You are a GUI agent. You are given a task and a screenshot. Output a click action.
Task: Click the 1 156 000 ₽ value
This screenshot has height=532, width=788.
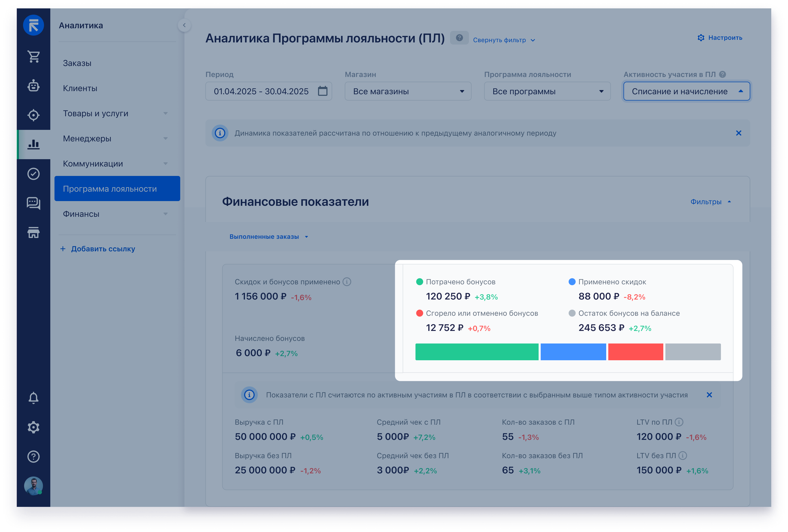260,296
